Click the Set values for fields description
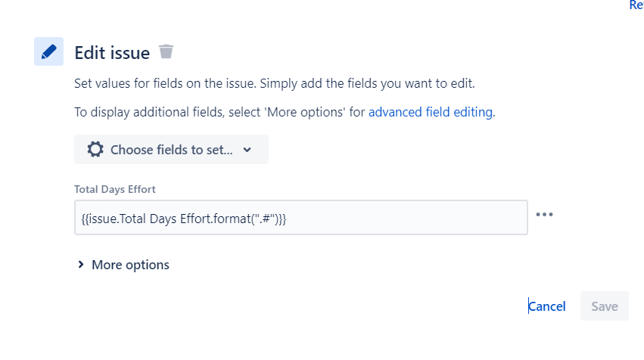 point(275,83)
